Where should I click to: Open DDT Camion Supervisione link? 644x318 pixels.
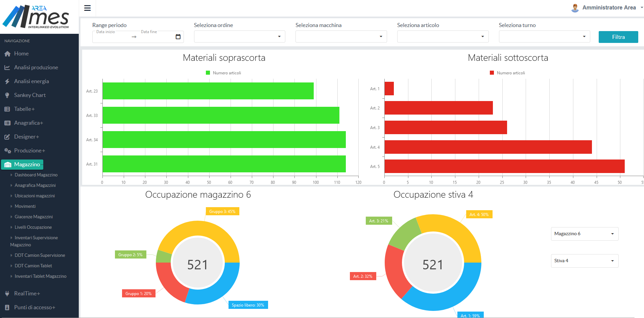click(40, 255)
